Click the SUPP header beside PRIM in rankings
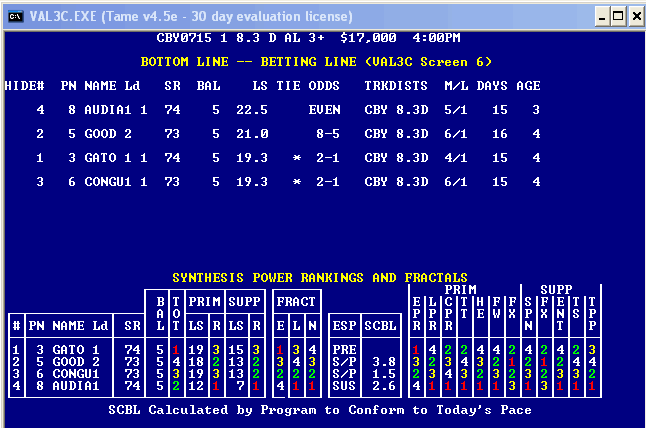The image size is (646, 428). 244,302
